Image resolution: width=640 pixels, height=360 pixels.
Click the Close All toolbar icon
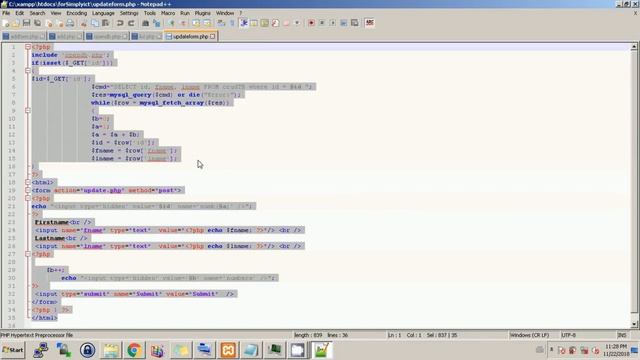(x=60, y=23)
